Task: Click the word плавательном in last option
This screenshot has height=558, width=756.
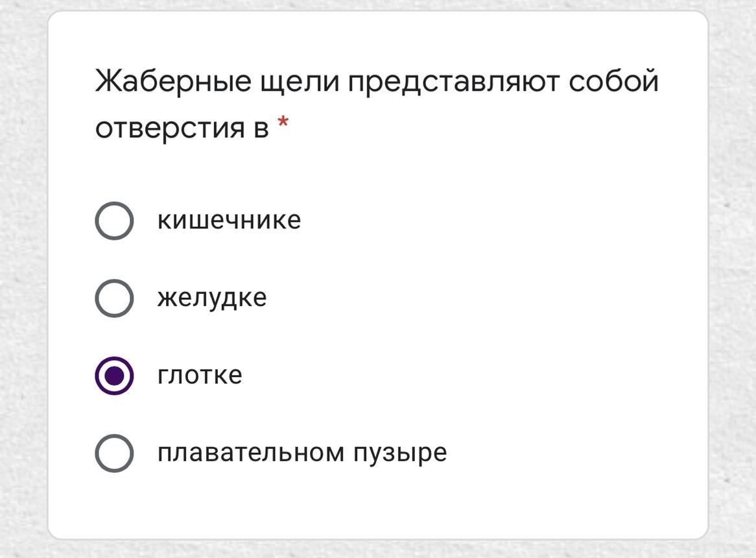Action: pos(251,452)
